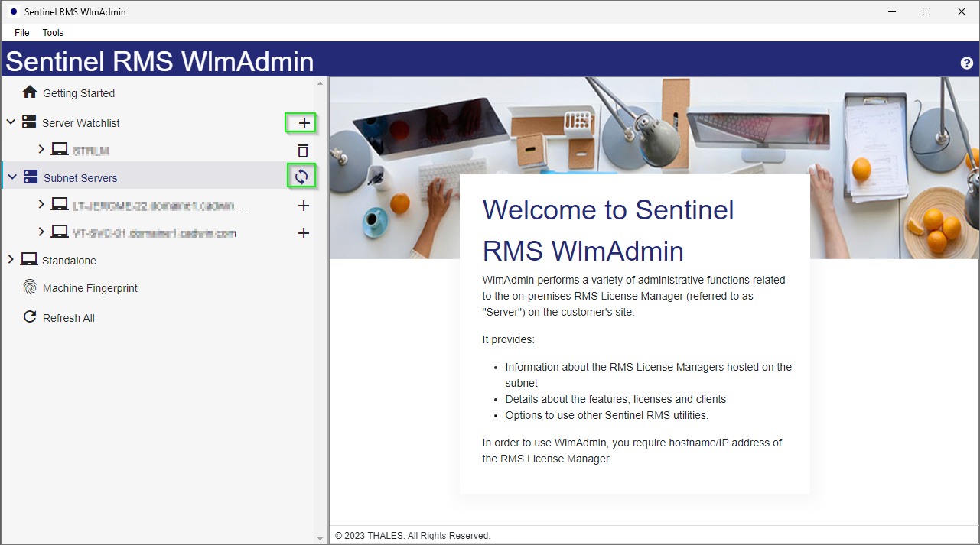Expand the Standalone node

pyautogui.click(x=11, y=260)
